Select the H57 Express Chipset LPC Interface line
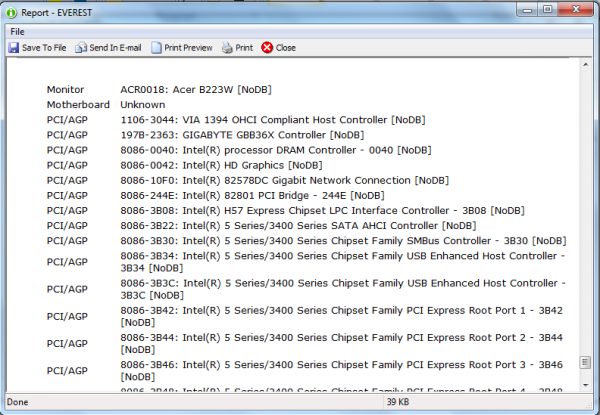 323,210
